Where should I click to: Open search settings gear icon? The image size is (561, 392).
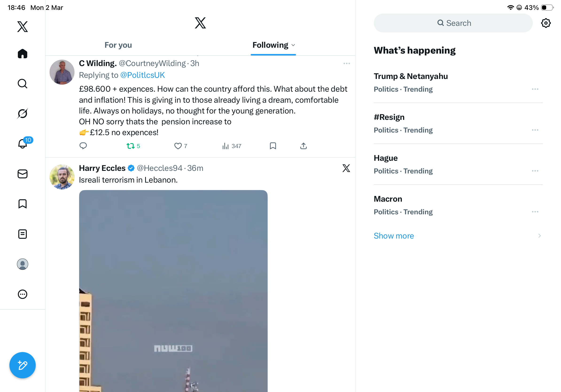pyautogui.click(x=545, y=23)
